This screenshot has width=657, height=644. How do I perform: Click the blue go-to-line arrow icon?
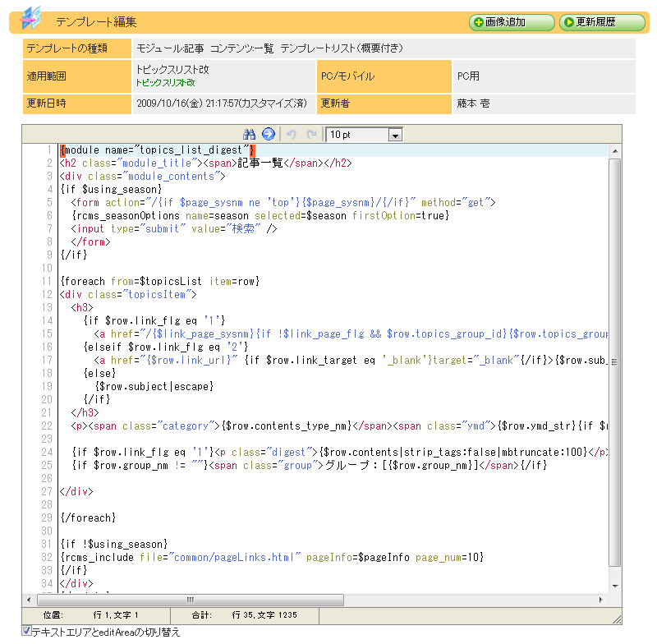click(269, 134)
